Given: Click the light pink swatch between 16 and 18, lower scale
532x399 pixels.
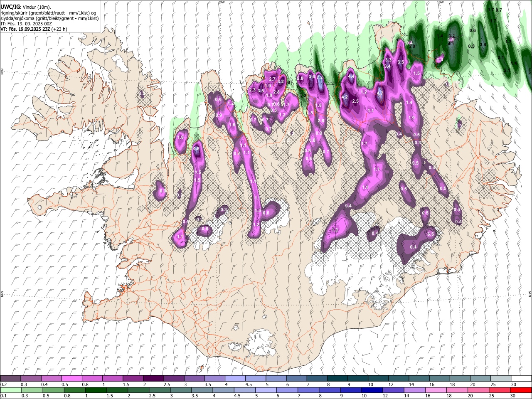Looking at the screenshot, I should click(x=435, y=390).
